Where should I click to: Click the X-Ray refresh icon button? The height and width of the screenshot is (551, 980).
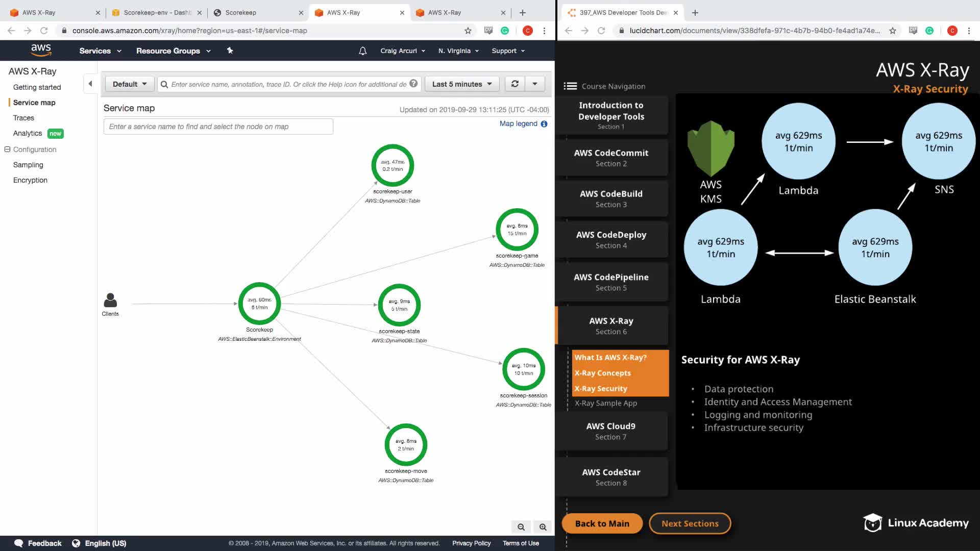[x=514, y=84]
